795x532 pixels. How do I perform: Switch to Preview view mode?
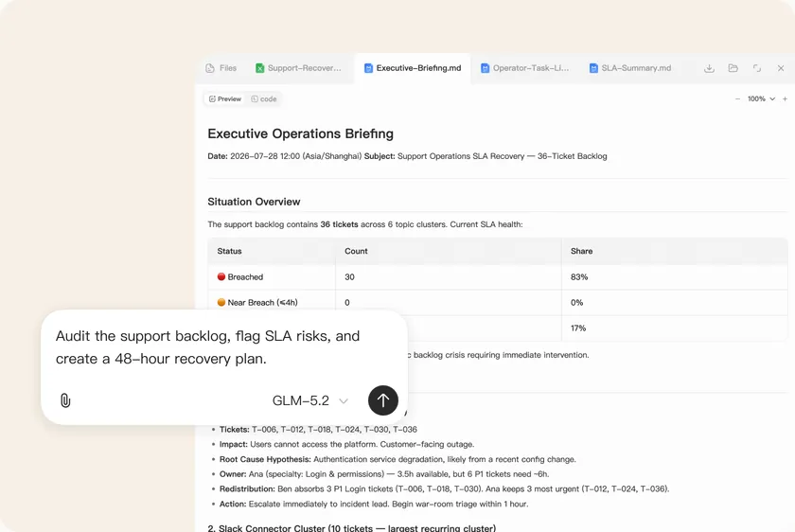[x=225, y=98]
